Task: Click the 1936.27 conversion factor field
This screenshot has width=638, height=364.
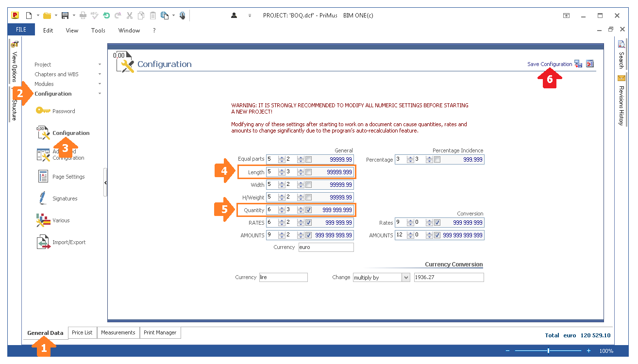Action: (449, 277)
